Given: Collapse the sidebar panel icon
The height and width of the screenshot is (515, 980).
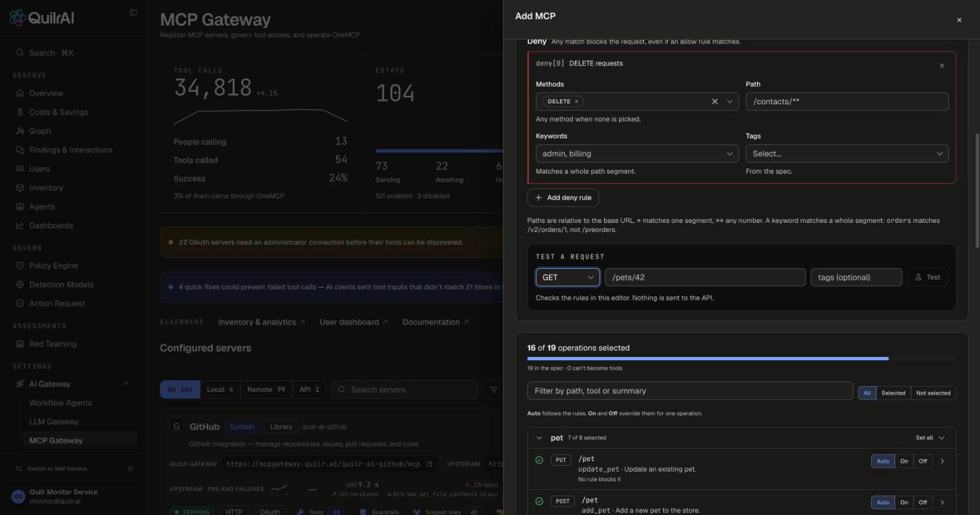Looking at the screenshot, I should coord(134,12).
